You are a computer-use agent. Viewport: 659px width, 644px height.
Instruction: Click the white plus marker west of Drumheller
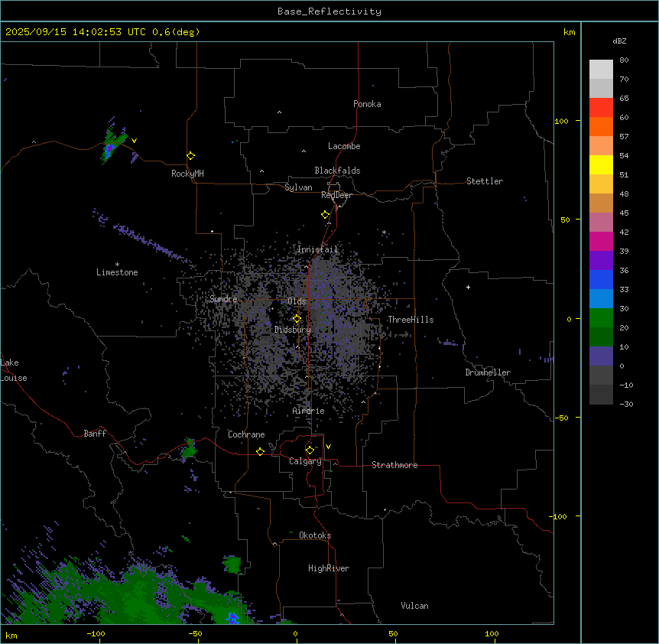click(468, 287)
